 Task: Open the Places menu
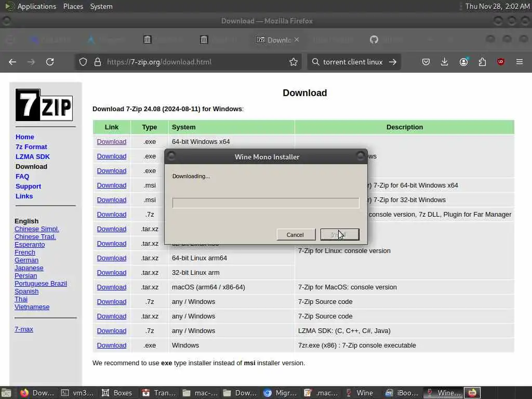(73, 6)
